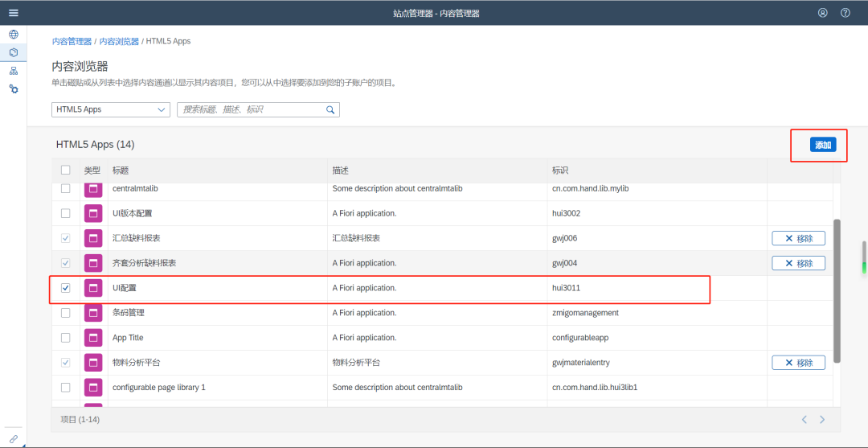Click the app type icon for 齐套分析缺料报表
The image size is (868, 448).
click(x=93, y=263)
